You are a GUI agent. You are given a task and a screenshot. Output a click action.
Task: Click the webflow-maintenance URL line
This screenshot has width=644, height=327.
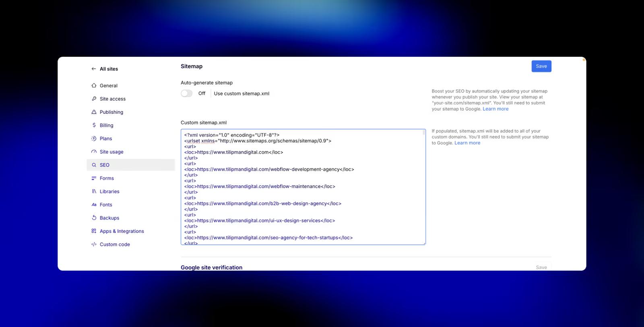pyautogui.click(x=260, y=186)
